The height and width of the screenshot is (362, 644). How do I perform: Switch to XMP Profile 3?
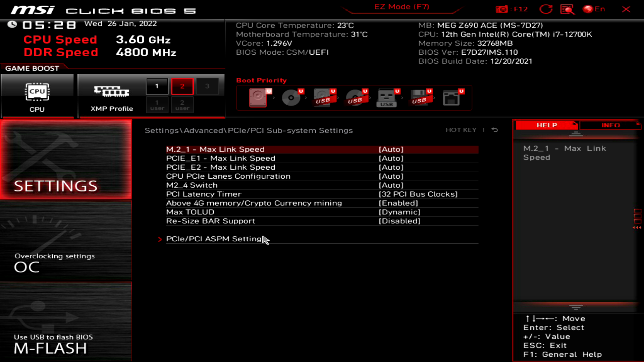pyautogui.click(x=208, y=86)
